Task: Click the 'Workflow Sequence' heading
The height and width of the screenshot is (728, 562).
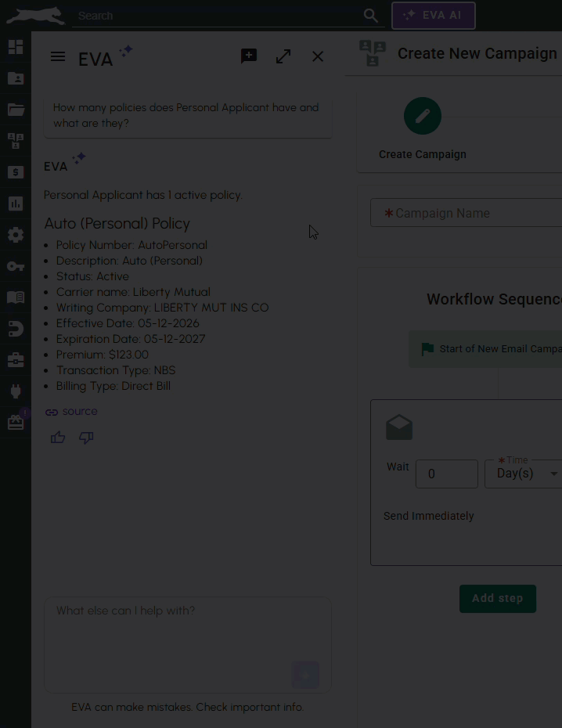Action: click(x=494, y=299)
